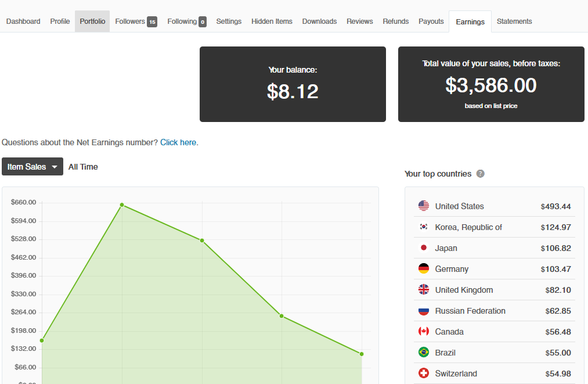
Task: Click the highest peak point on chart
Action: click(122, 204)
